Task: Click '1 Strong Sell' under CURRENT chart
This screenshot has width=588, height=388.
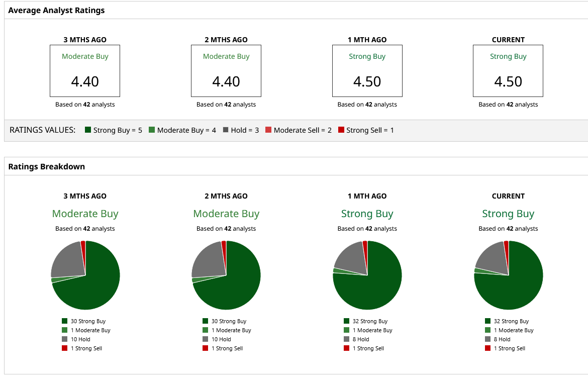Action: 505,348
